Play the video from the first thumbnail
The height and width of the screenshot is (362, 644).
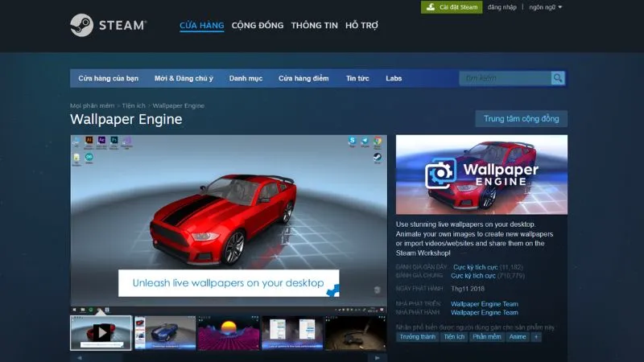click(101, 331)
